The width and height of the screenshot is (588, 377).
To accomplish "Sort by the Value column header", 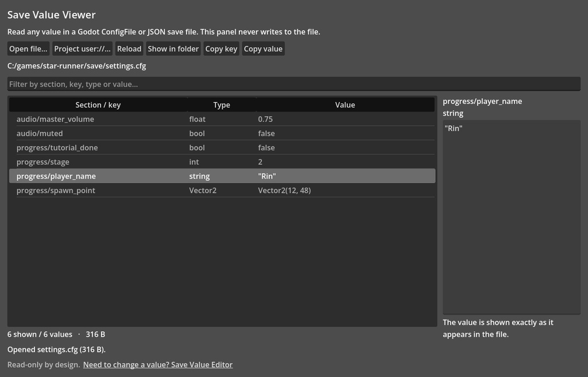I will click(x=345, y=105).
